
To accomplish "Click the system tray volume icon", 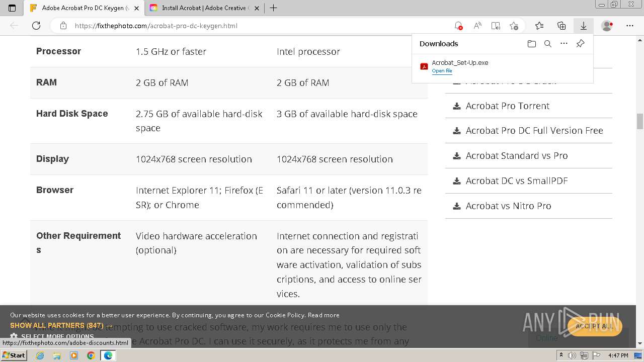I will [573, 355].
